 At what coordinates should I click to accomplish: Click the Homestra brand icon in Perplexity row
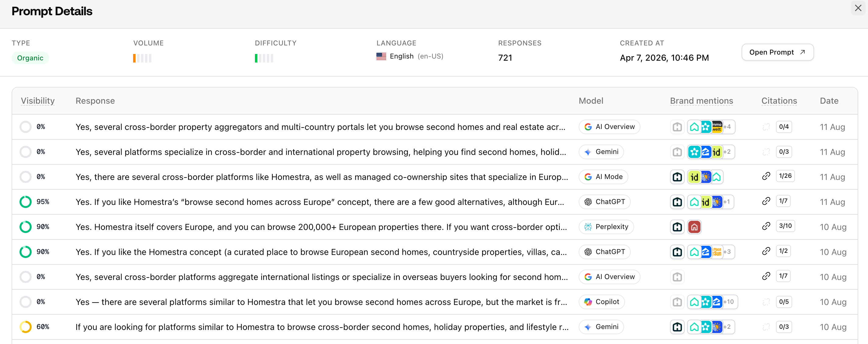[x=677, y=227]
